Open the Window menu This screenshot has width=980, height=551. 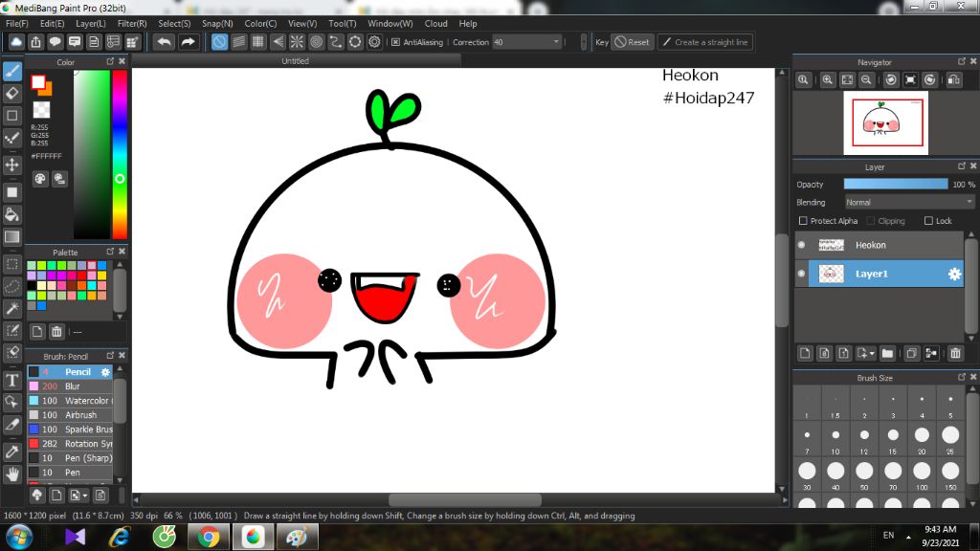point(390,23)
